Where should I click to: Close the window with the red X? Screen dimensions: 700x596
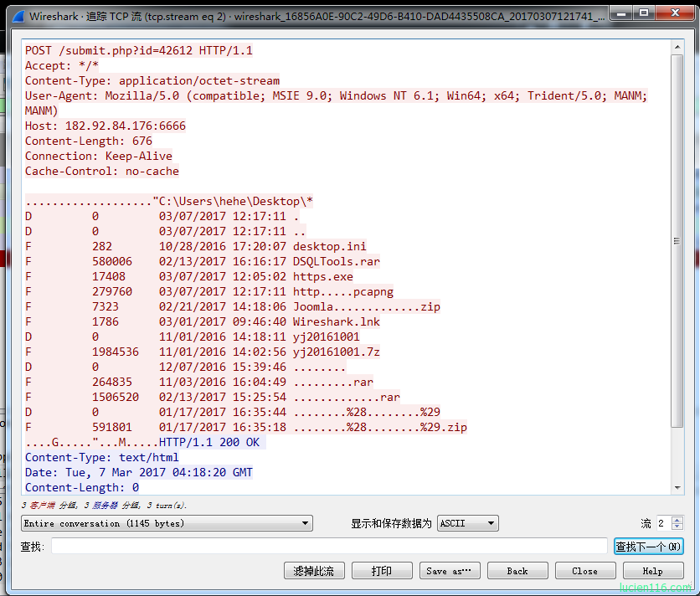(x=675, y=13)
